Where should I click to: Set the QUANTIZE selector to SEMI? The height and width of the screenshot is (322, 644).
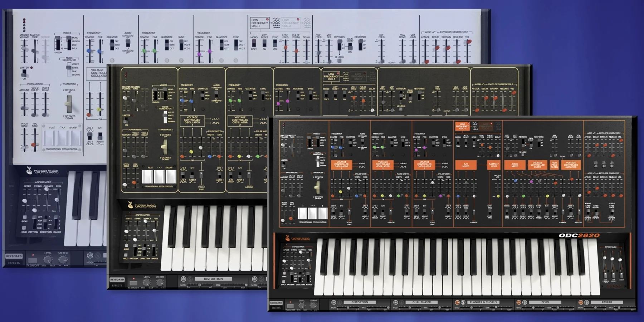point(350,142)
